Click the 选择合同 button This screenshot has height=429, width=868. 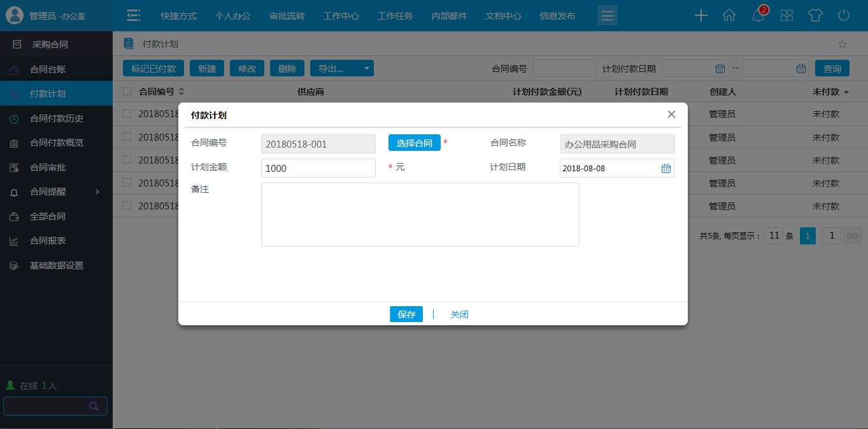(414, 143)
